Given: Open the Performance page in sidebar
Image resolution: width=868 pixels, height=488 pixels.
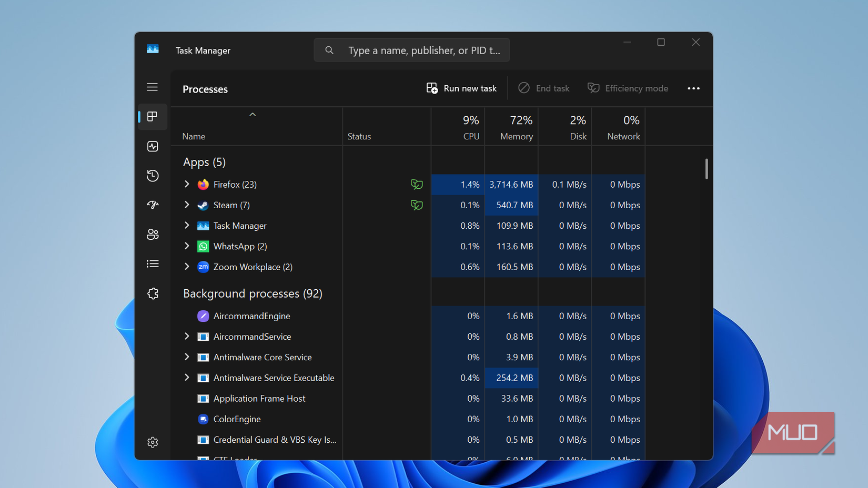Looking at the screenshot, I should 153,146.
